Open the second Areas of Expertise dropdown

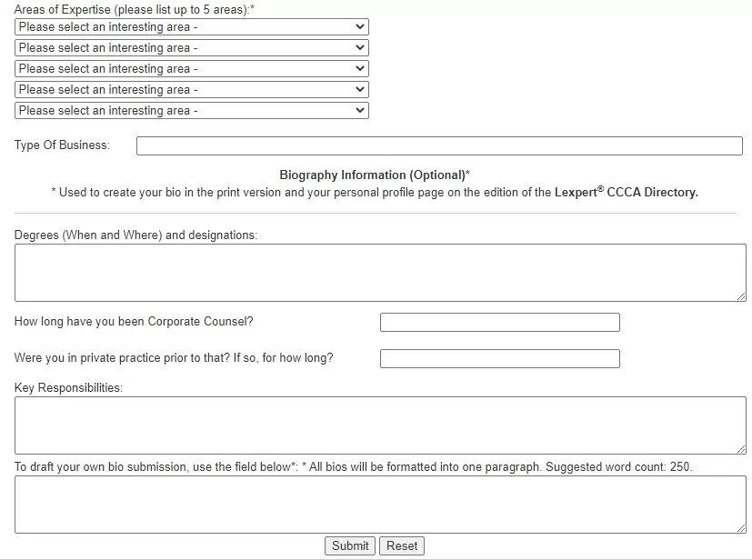click(192, 47)
